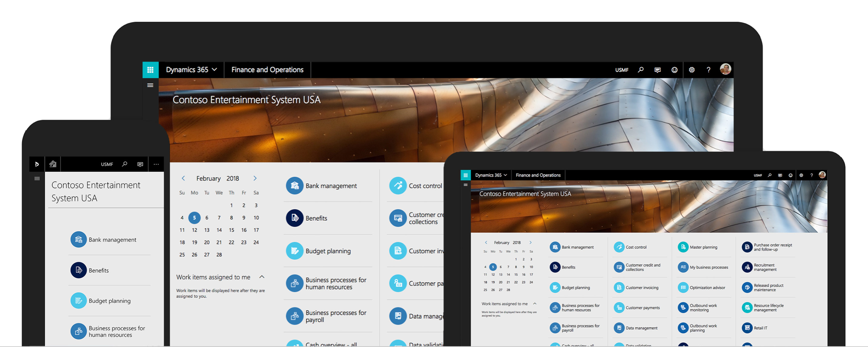Screen dimensions: 868x347
Task: Open Benefits on the phone
Action: 90,270
